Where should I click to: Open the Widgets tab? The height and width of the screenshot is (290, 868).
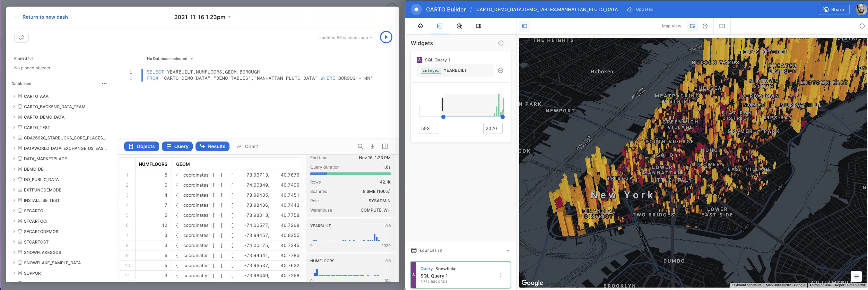pos(440,26)
